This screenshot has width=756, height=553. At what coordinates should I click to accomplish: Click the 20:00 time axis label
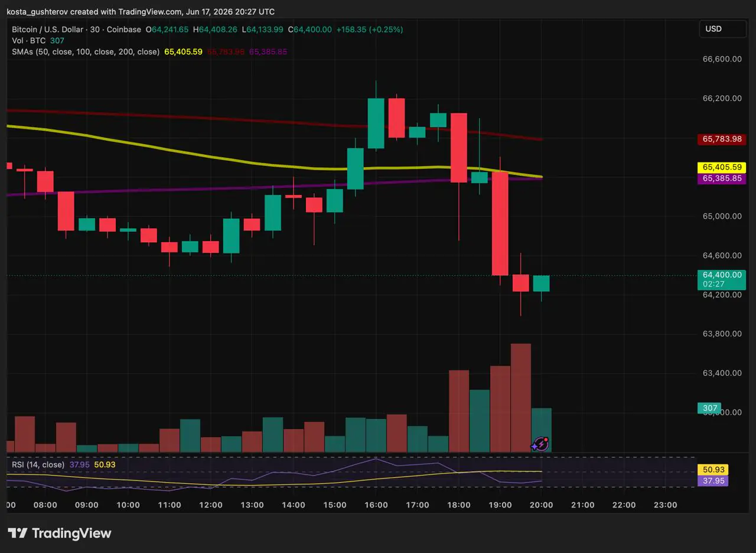coord(542,505)
